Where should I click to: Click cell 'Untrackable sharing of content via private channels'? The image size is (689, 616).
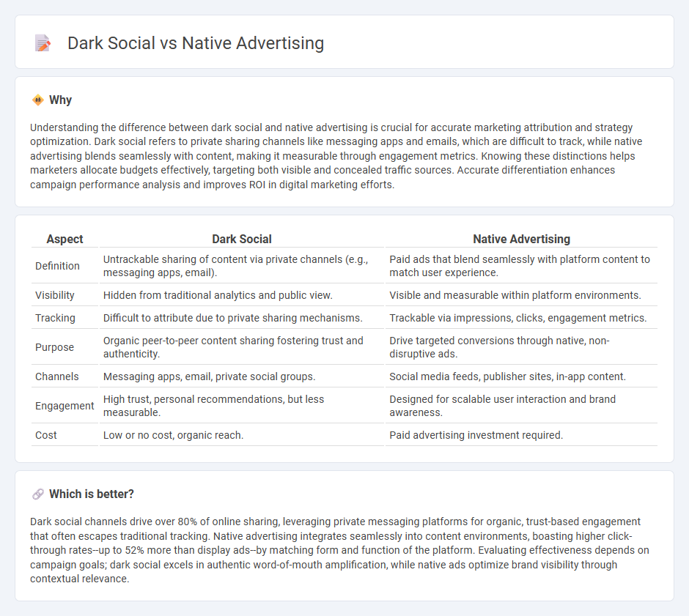(x=242, y=266)
